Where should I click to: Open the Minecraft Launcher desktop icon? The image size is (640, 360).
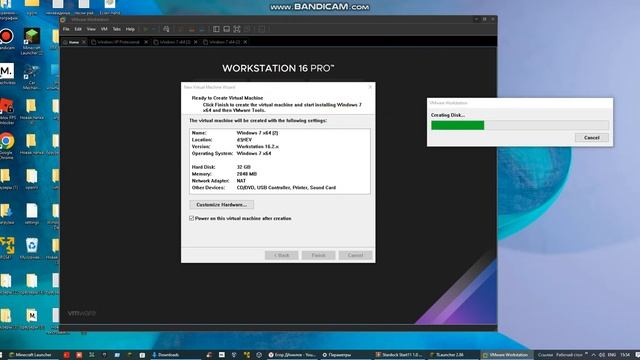[x=31, y=41]
